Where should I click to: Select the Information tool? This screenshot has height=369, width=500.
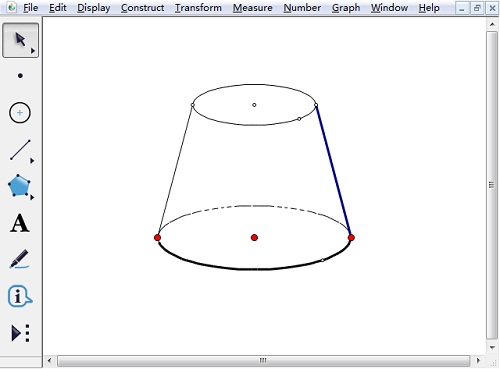click(20, 296)
